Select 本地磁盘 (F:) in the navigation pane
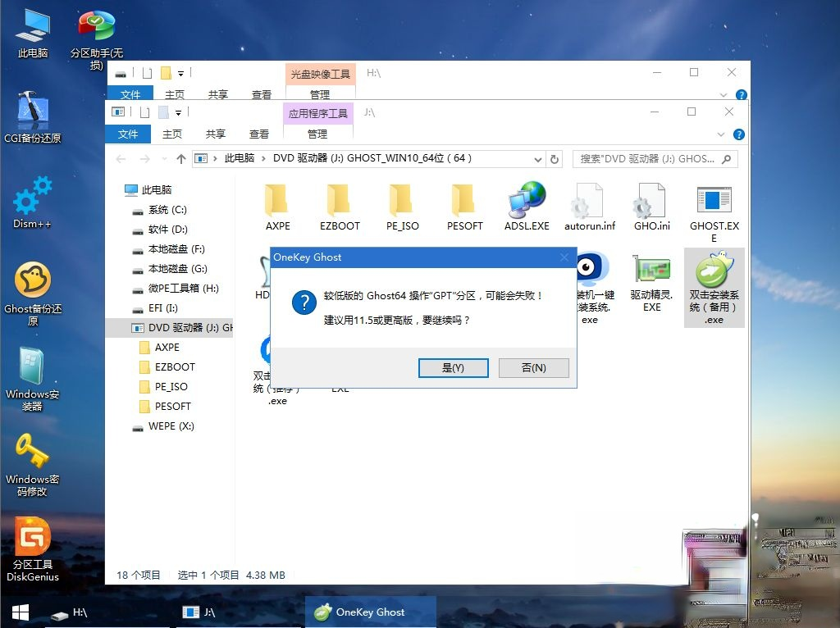Viewport: 840px width, 628px height. pyautogui.click(x=176, y=249)
